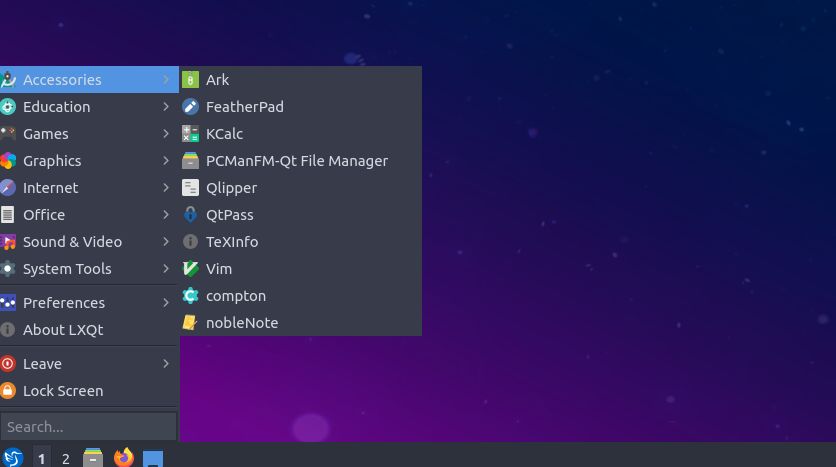Click the PCManFM-Qt File Manager icon
The image size is (836, 467).
pyautogui.click(x=190, y=160)
